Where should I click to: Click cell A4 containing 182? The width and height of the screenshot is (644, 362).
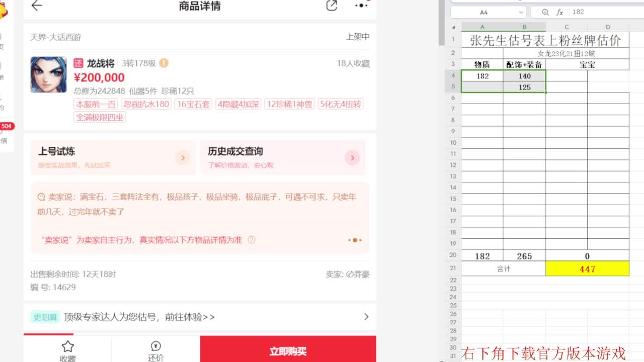coord(482,76)
